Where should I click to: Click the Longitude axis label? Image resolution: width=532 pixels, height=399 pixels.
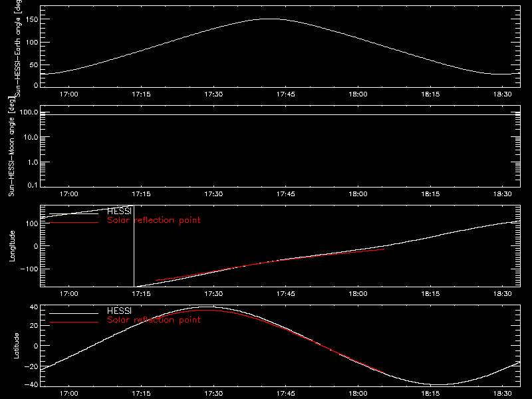click(x=12, y=246)
